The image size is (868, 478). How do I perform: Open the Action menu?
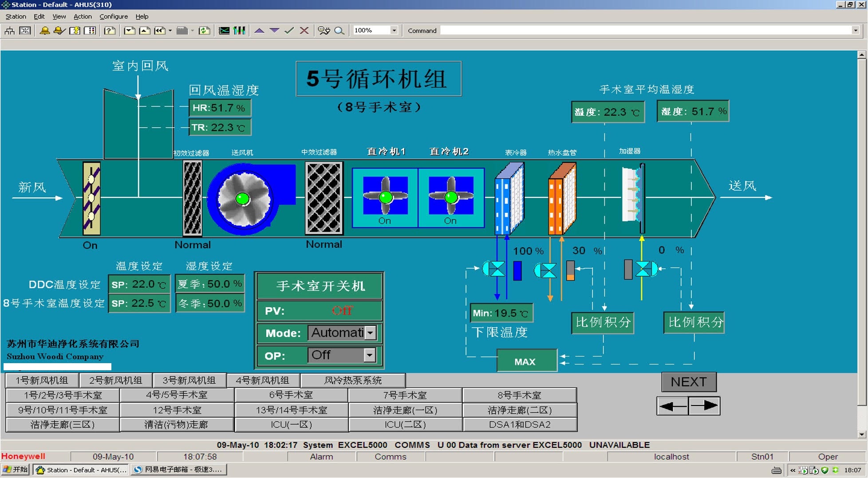(83, 16)
